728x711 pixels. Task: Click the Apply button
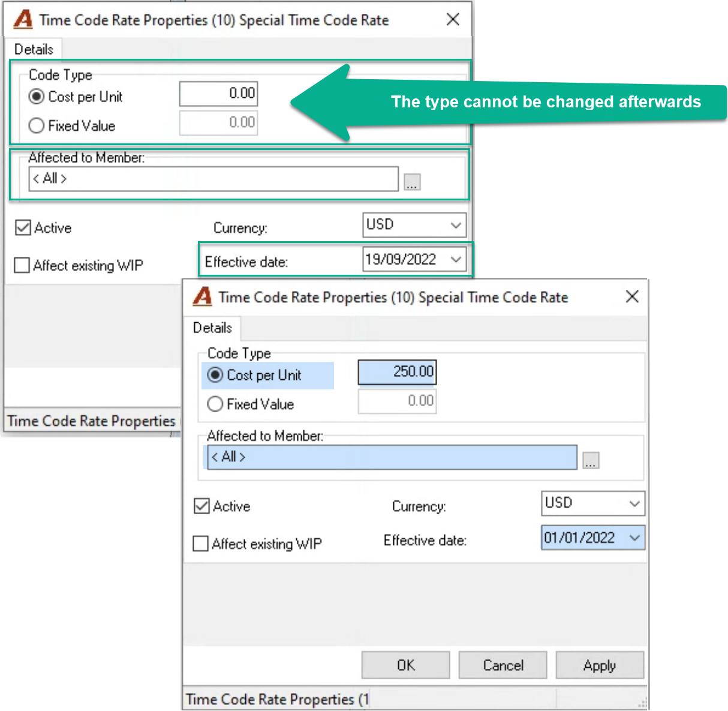click(x=600, y=665)
